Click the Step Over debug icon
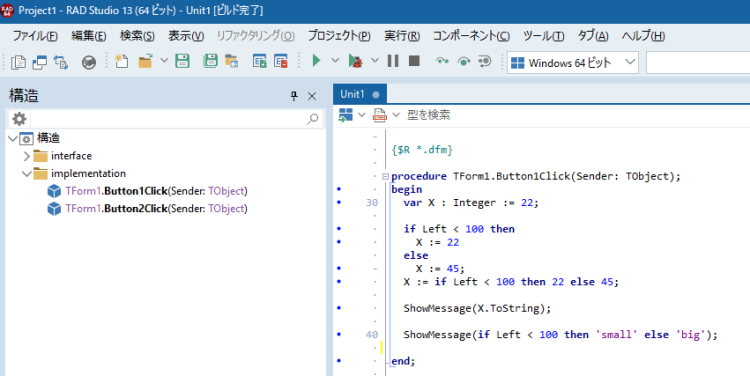Image resolution: width=750 pixels, height=376 pixels. pyautogui.click(x=463, y=61)
